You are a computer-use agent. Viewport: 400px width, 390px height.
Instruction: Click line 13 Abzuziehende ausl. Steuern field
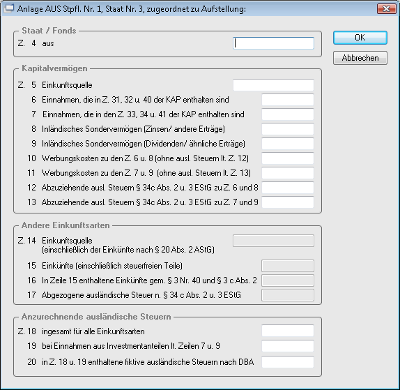[288, 202]
